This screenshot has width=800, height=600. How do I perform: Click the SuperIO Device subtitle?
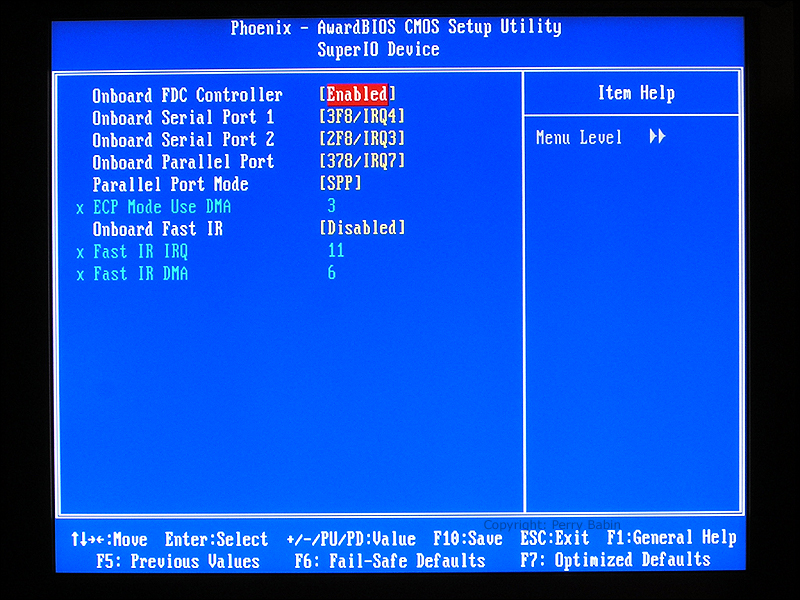click(x=378, y=49)
